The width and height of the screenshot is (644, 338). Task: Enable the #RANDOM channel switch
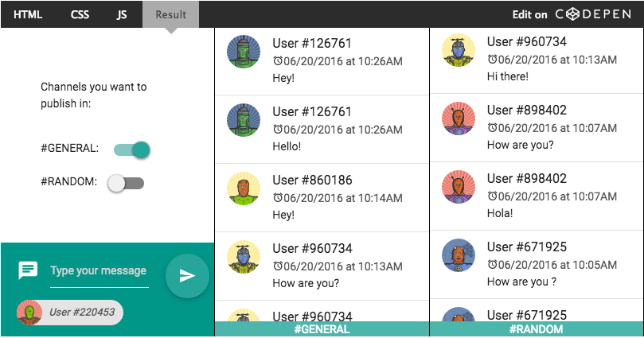pos(127,183)
